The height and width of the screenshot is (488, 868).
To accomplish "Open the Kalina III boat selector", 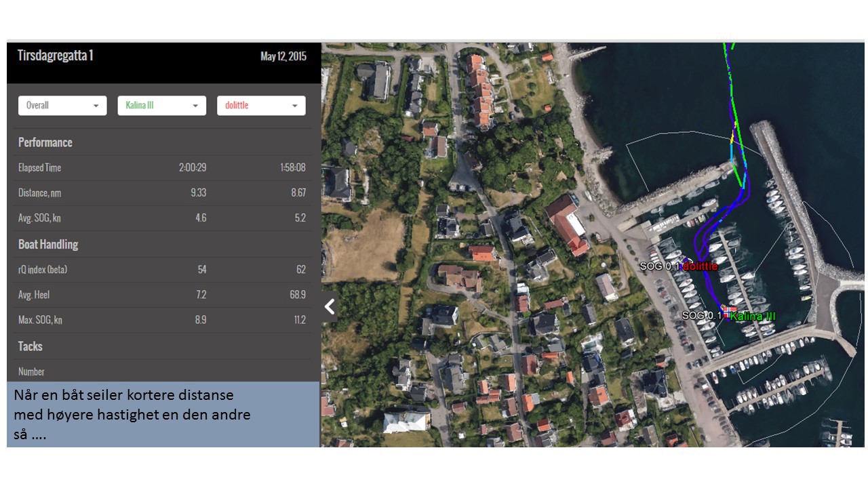I will (x=161, y=106).
